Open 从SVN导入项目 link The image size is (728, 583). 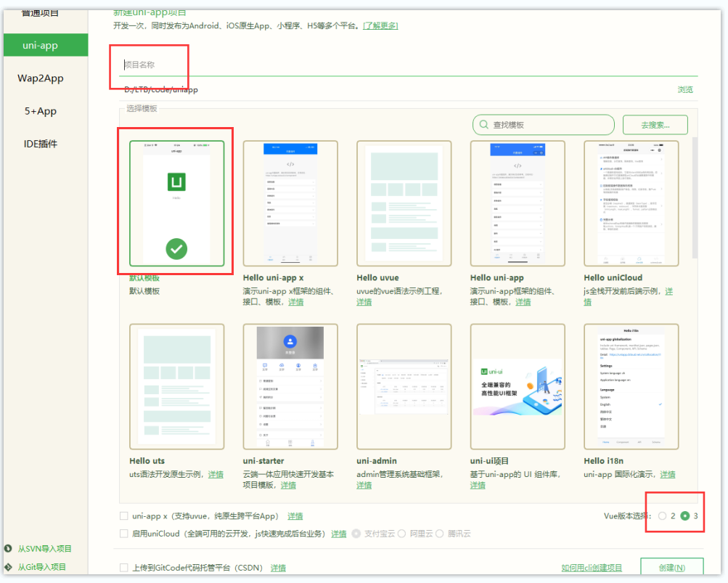pos(44,549)
